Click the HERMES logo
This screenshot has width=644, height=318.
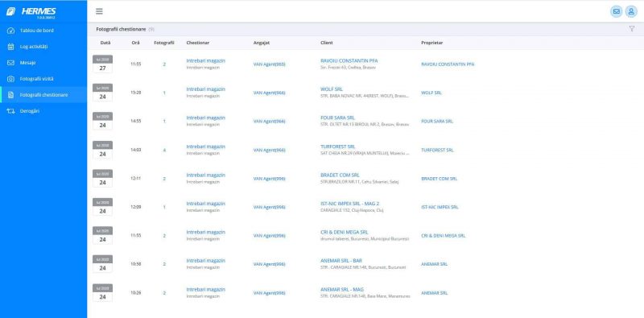(x=31, y=11)
